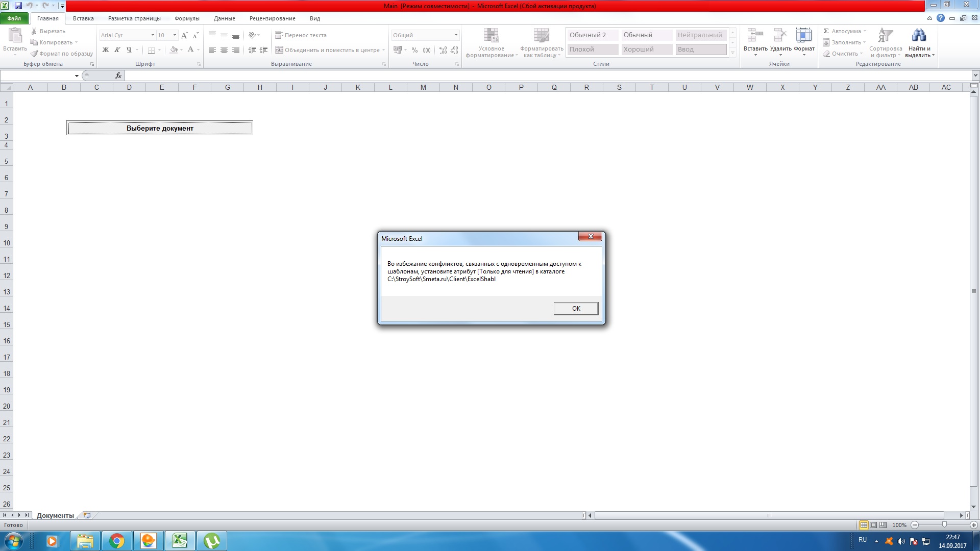
Task: Toggle page layout view in status bar
Action: [873, 525]
